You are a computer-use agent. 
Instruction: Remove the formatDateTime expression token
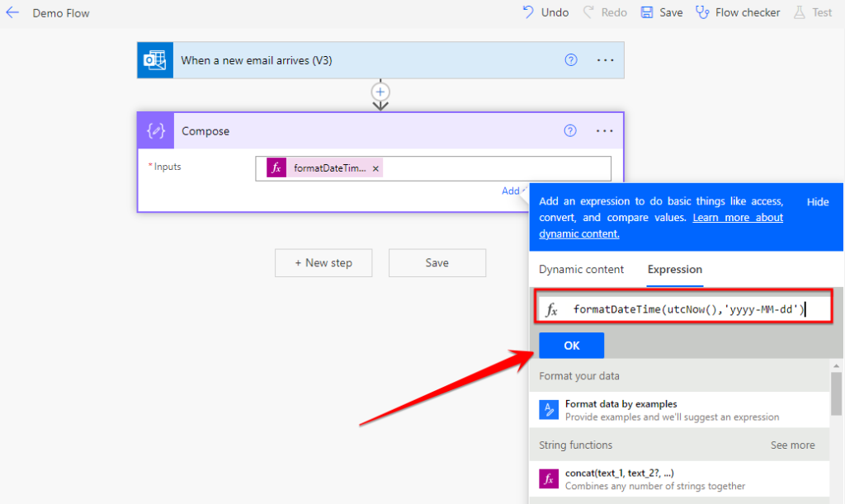(375, 168)
